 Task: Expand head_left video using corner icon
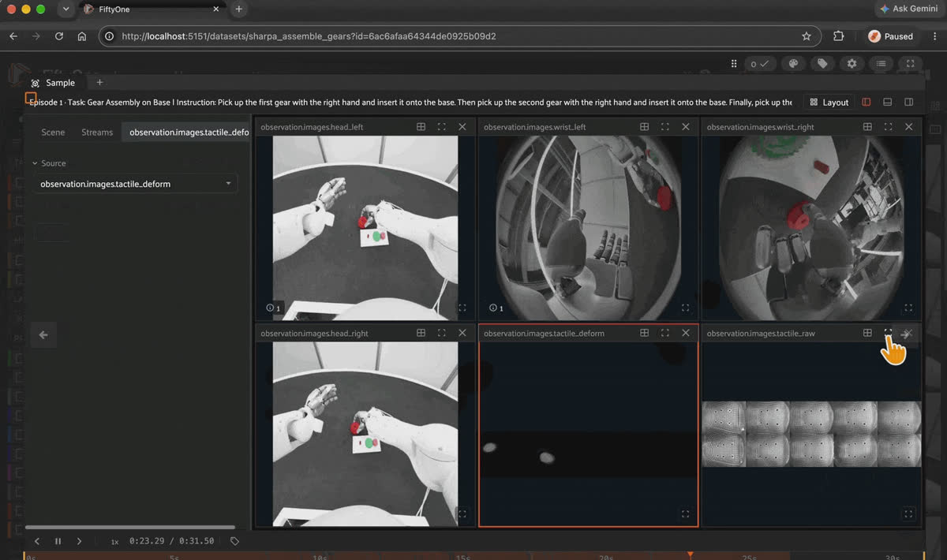462,308
